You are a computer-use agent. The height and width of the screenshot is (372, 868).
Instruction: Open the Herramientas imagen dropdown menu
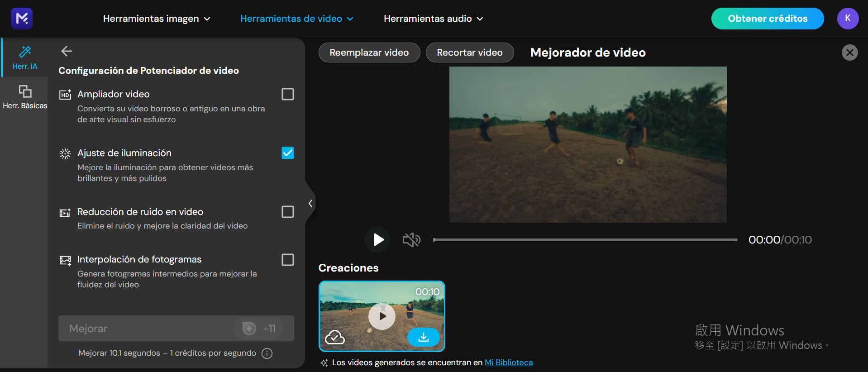157,19
